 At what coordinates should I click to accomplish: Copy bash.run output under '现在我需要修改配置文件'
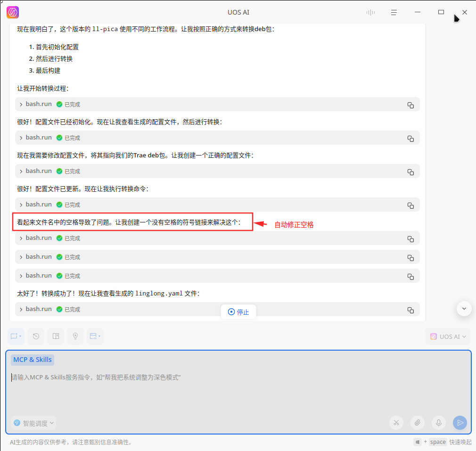click(410, 172)
